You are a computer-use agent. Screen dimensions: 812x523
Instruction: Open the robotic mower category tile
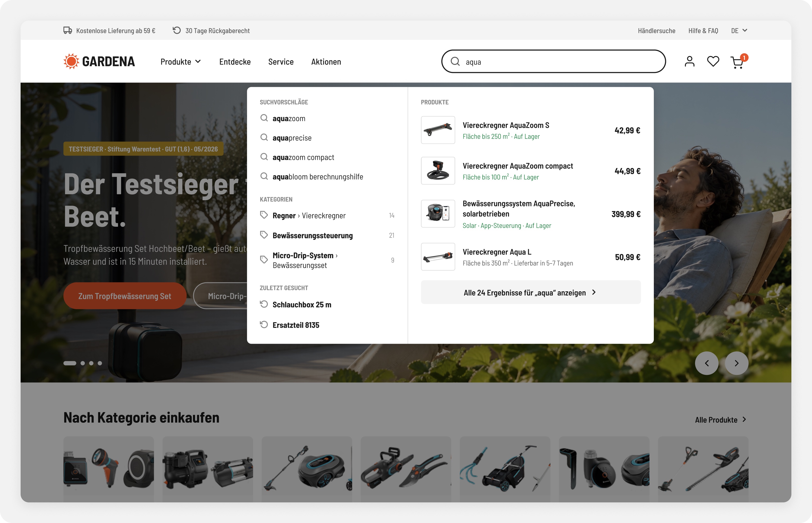pos(307,469)
